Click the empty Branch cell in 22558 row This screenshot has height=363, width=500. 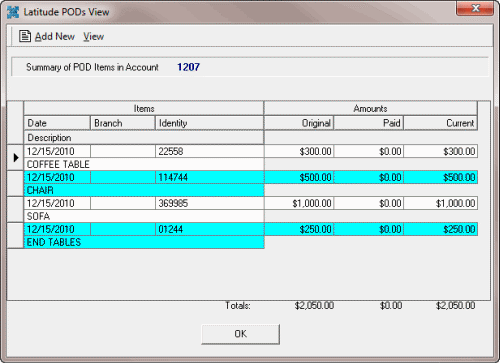(123, 151)
